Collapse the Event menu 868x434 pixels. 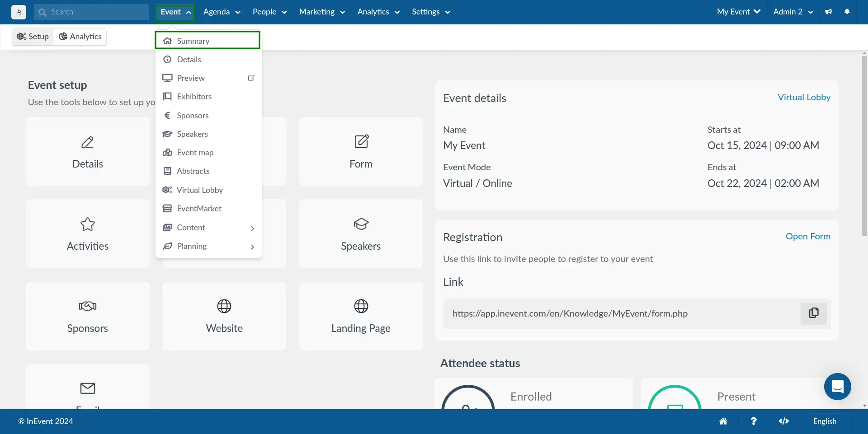[x=175, y=12]
